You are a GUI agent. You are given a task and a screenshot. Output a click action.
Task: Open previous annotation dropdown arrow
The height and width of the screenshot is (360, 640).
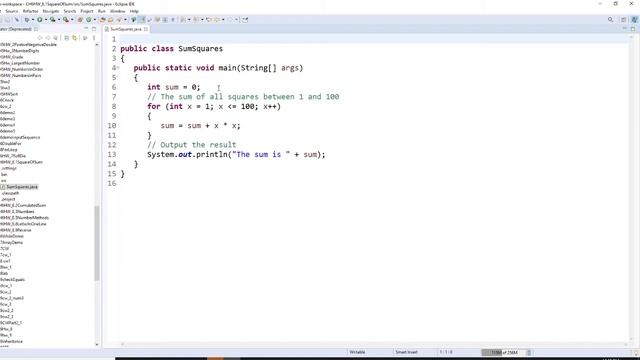pos(202,20)
